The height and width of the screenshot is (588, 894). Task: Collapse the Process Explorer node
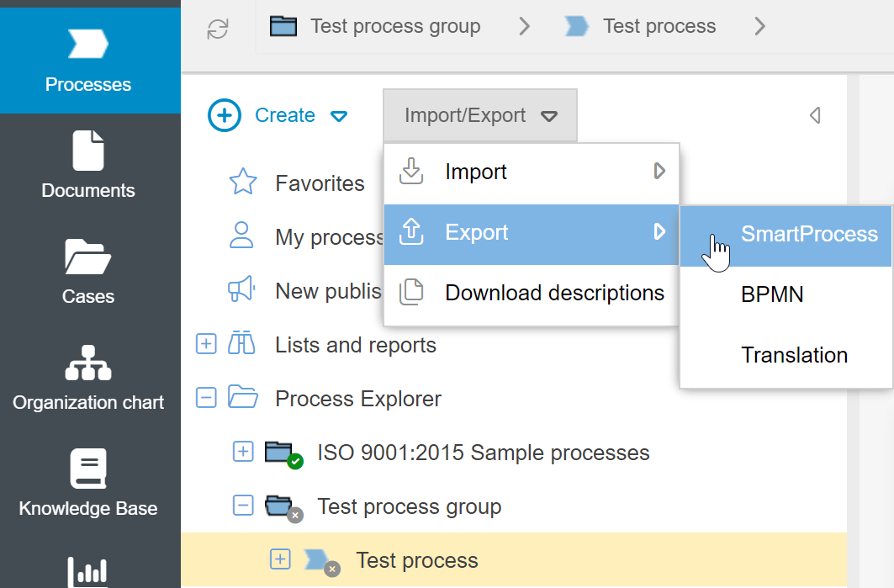click(x=206, y=398)
